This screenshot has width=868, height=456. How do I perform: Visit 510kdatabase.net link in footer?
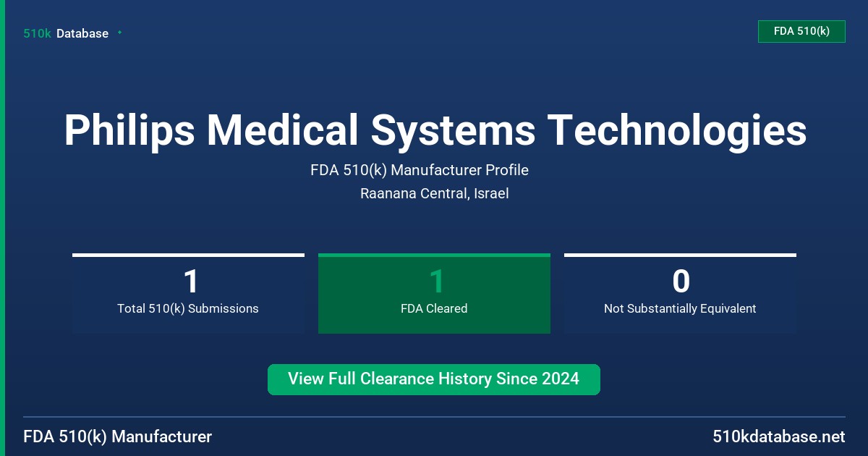click(778, 437)
